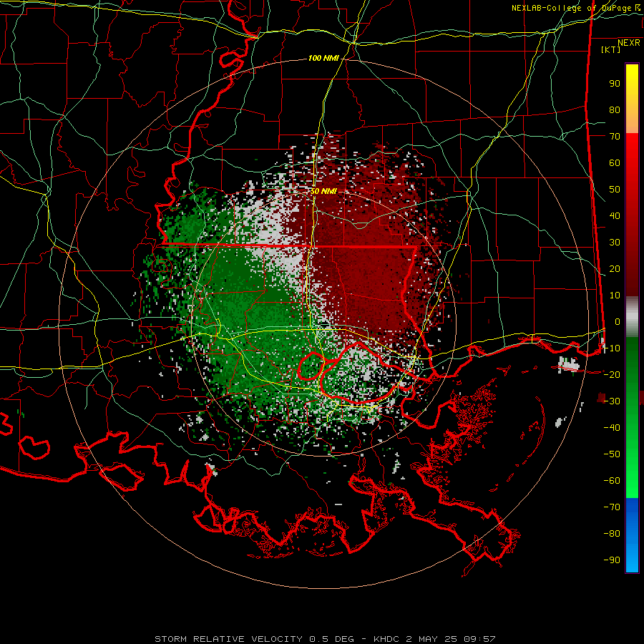This screenshot has width=644, height=644.
Task: Click the -10 value on velocity scale
Action: pos(612,348)
